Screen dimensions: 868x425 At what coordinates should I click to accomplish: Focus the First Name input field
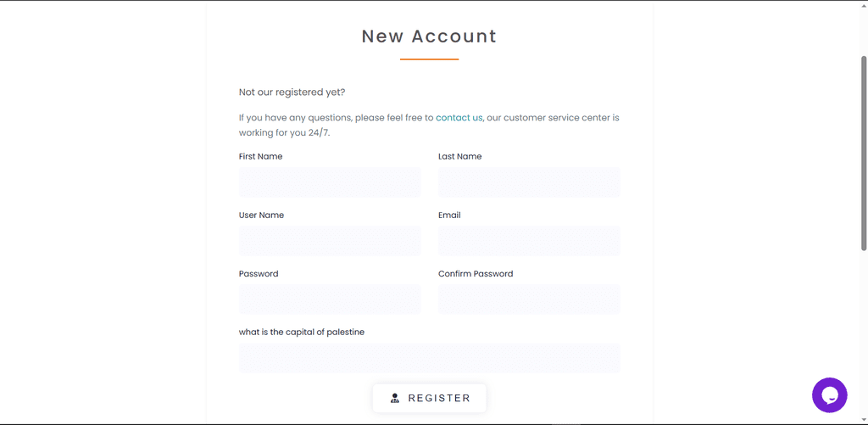(330, 182)
